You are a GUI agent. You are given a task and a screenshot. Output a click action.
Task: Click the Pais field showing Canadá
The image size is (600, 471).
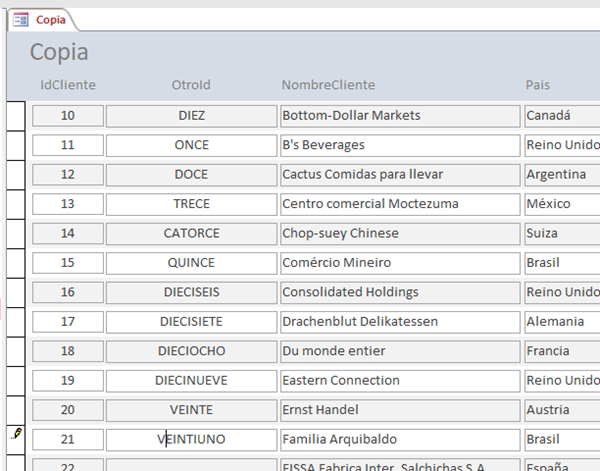562,116
